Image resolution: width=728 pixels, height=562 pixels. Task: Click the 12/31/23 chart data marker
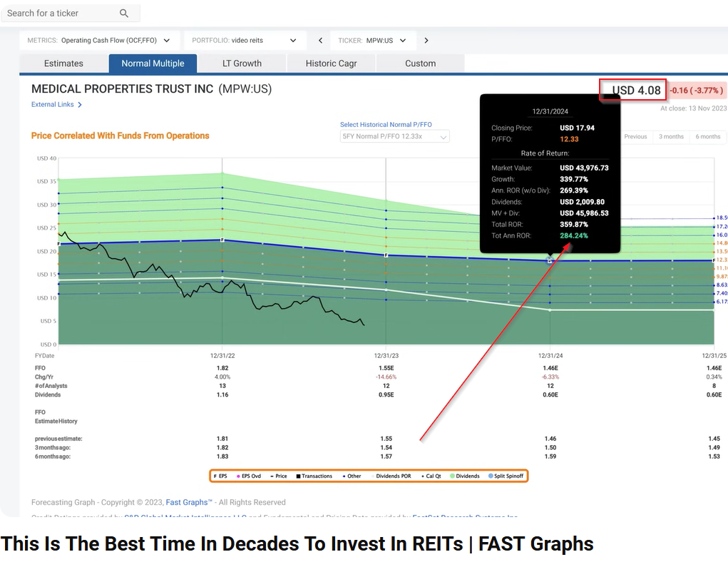pos(386,255)
